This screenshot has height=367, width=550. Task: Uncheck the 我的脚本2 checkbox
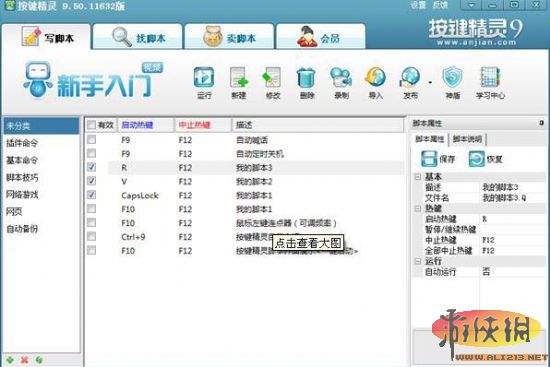coord(92,181)
